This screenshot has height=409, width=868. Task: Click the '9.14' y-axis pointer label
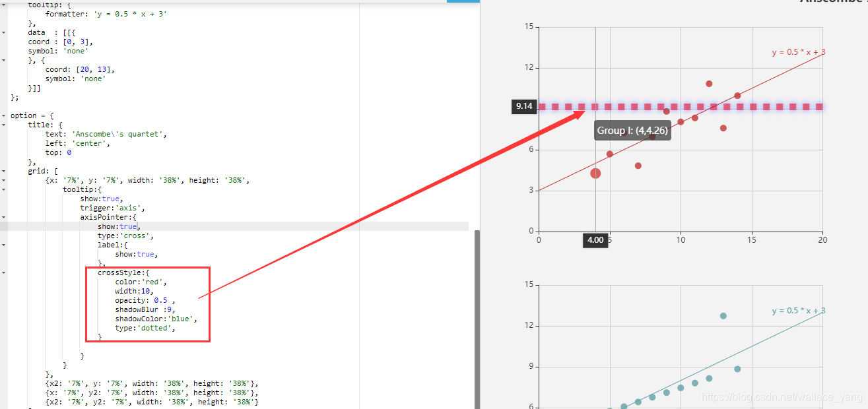coord(524,106)
